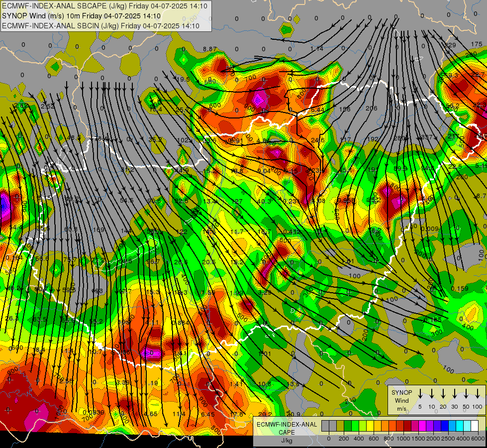Select the magenta CAPE legend swatch
This screenshot has height=448, width=487.
(x=422, y=426)
